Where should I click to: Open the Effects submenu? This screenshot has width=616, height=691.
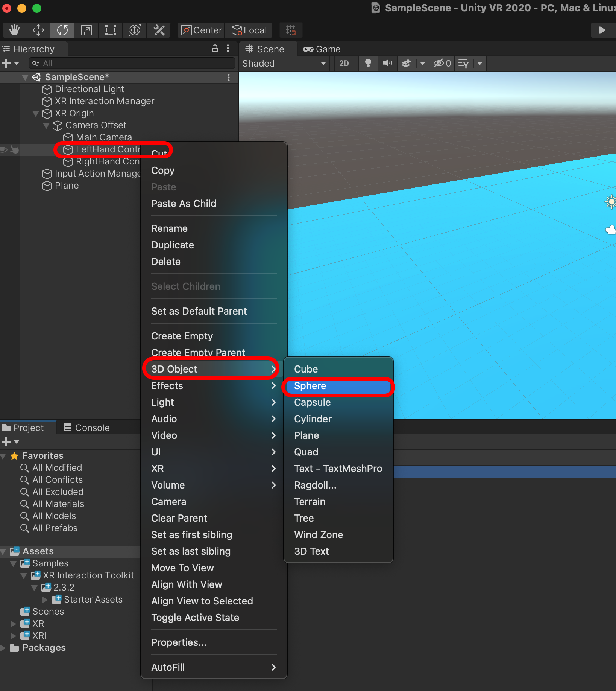214,386
